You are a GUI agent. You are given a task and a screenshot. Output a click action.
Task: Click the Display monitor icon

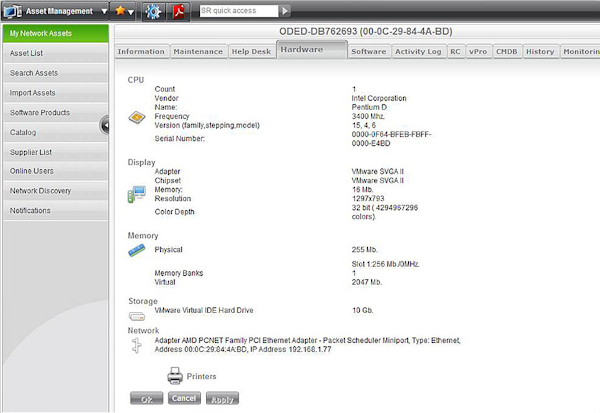click(x=137, y=194)
